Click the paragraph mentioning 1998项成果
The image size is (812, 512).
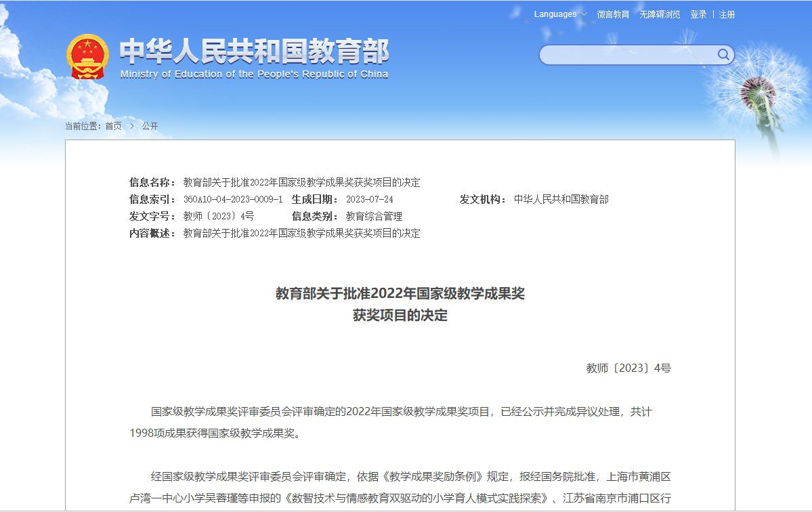[x=391, y=423]
